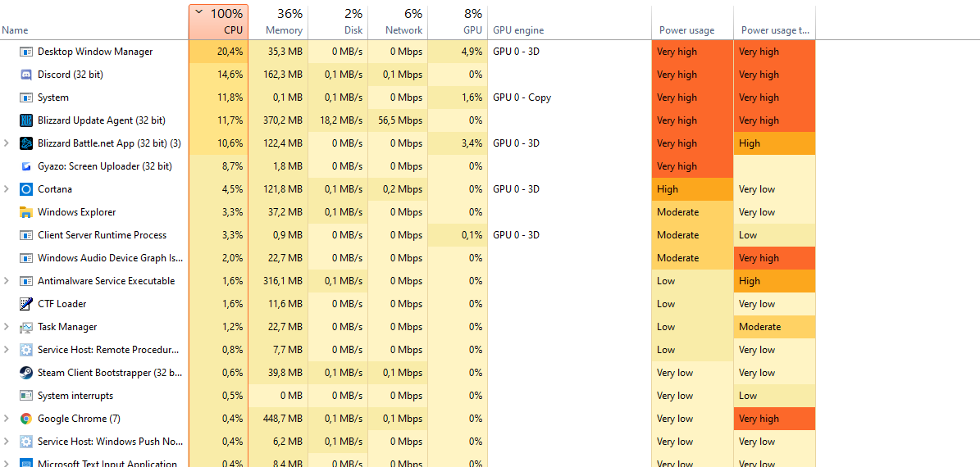980x467 pixels.
Task: Click Antimalware's High power usage trend cell
Action: [x=774, y=281]
